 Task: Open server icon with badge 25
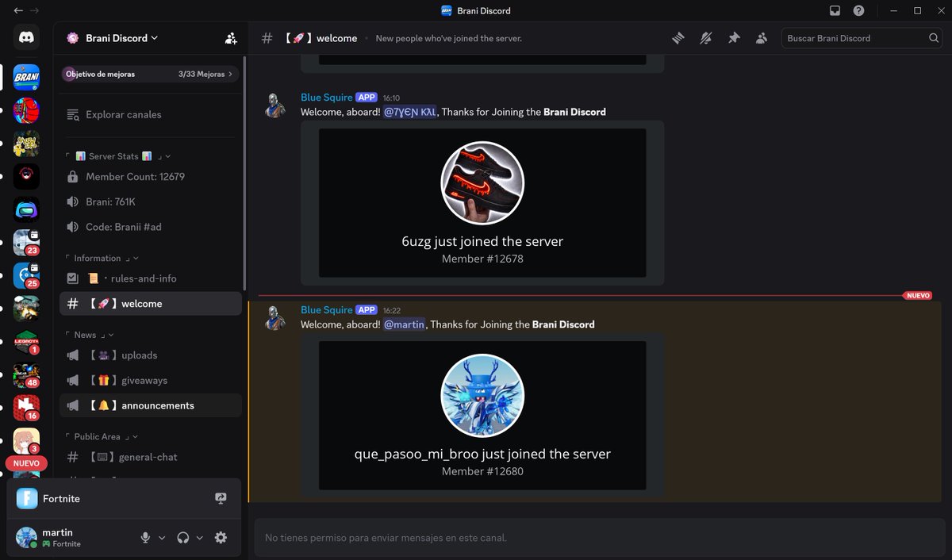(x=26, y=275)
